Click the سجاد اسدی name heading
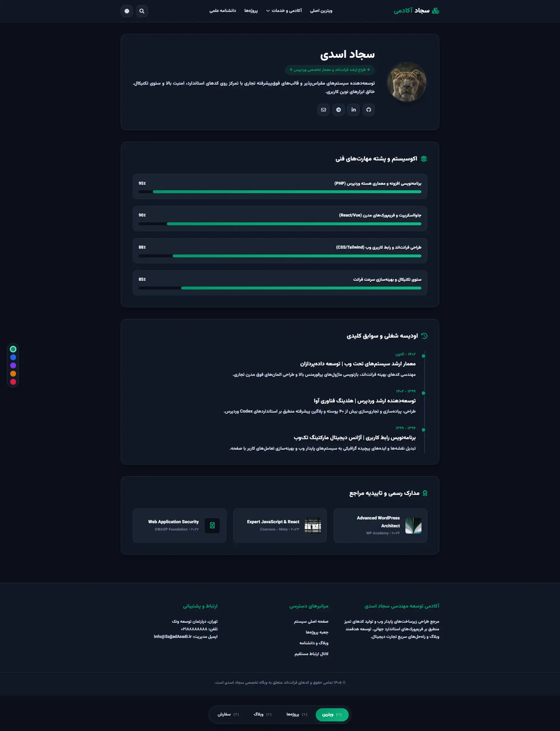Screen dimensions: 560x731 347,54
